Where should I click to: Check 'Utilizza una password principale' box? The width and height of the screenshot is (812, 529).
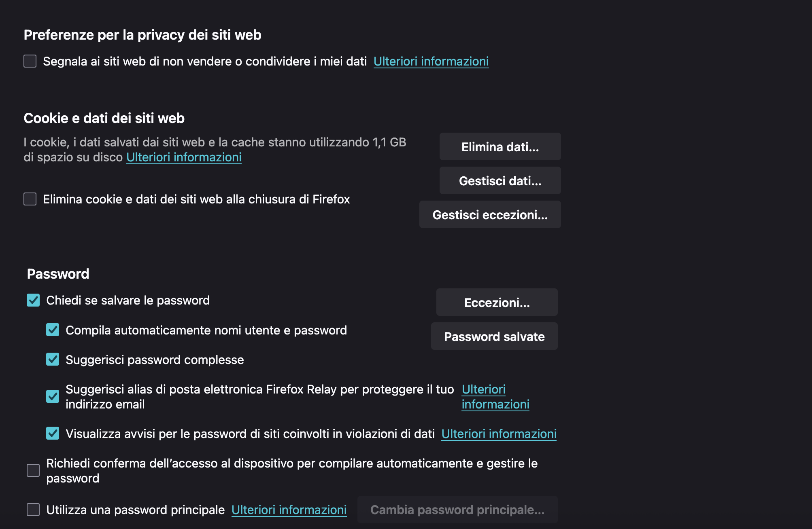(33, 510)
